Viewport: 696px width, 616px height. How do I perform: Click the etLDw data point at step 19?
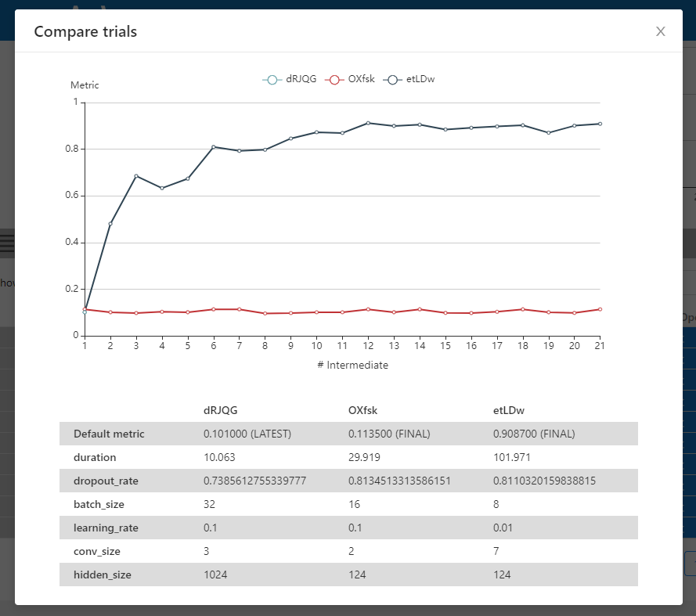click(549, 133)
